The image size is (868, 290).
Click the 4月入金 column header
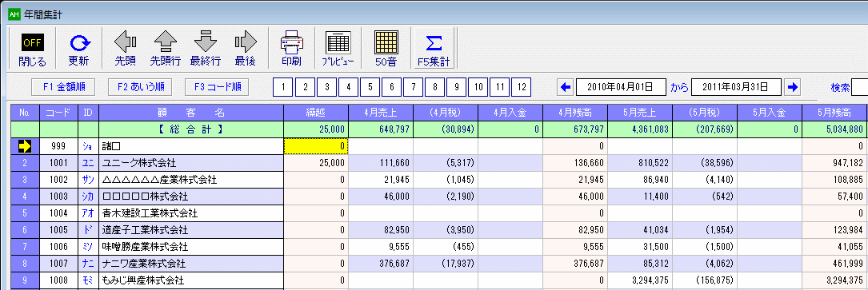510,113
